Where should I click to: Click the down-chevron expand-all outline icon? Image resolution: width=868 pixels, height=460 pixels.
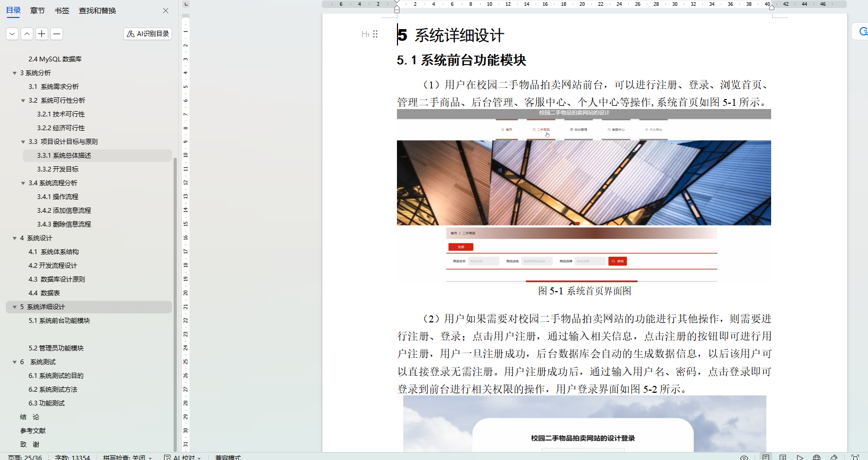click(12, 34)
